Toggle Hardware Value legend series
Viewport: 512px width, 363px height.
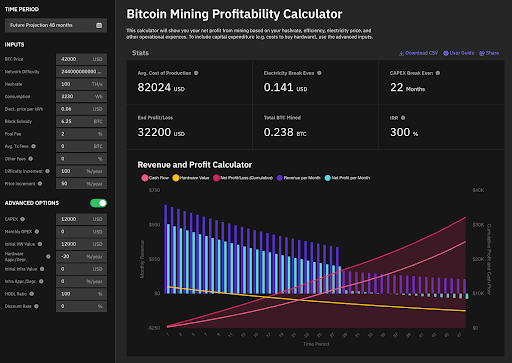click(x=191, y=178)
